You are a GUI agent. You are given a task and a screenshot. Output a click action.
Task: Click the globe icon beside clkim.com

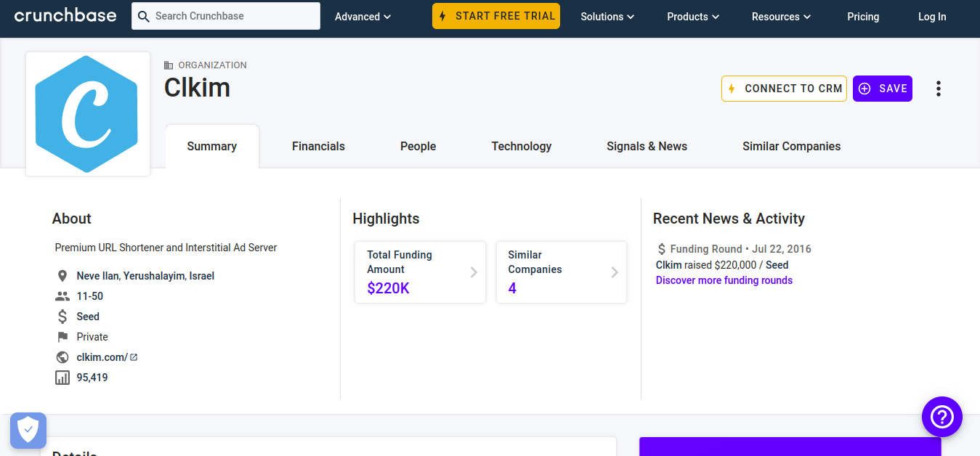pos(62,357)
